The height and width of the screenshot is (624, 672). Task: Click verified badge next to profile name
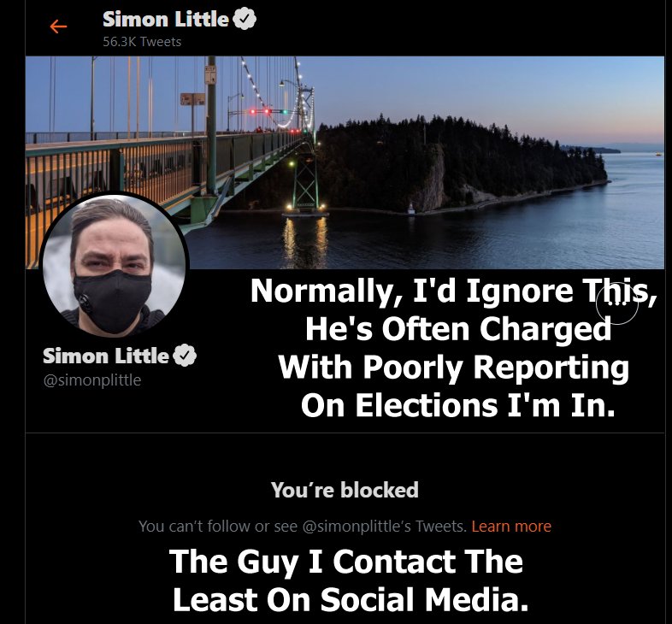185,356
